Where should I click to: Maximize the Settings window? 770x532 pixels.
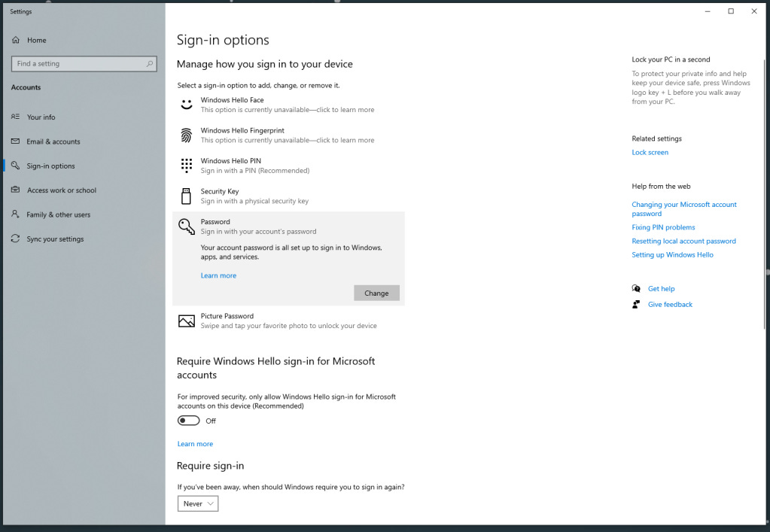pos(731,11)
